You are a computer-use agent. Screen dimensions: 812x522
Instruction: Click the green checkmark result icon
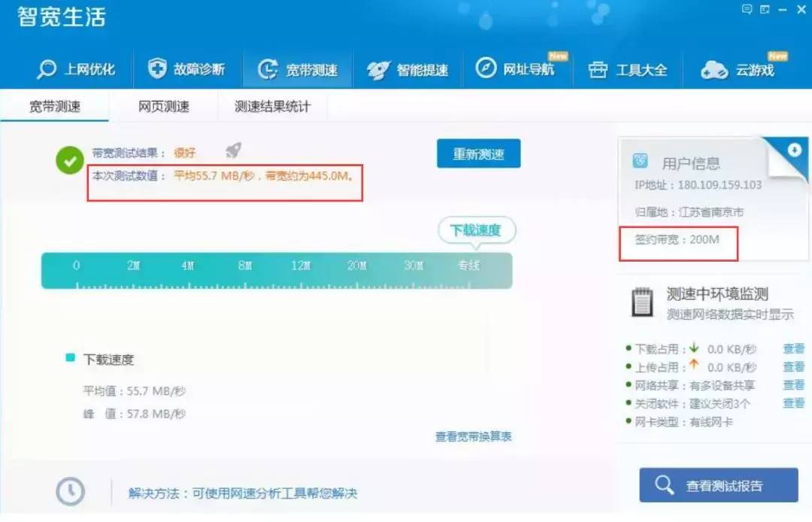[x=70, y=160]
